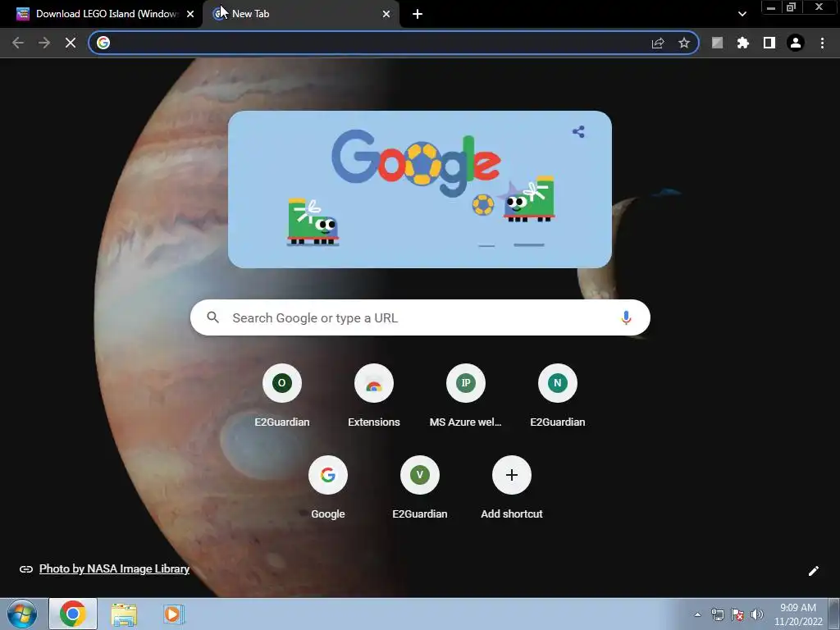Click the gray extension icon in toolbar
This screenshot has width=840, height=630.
(x=717, y=43)
